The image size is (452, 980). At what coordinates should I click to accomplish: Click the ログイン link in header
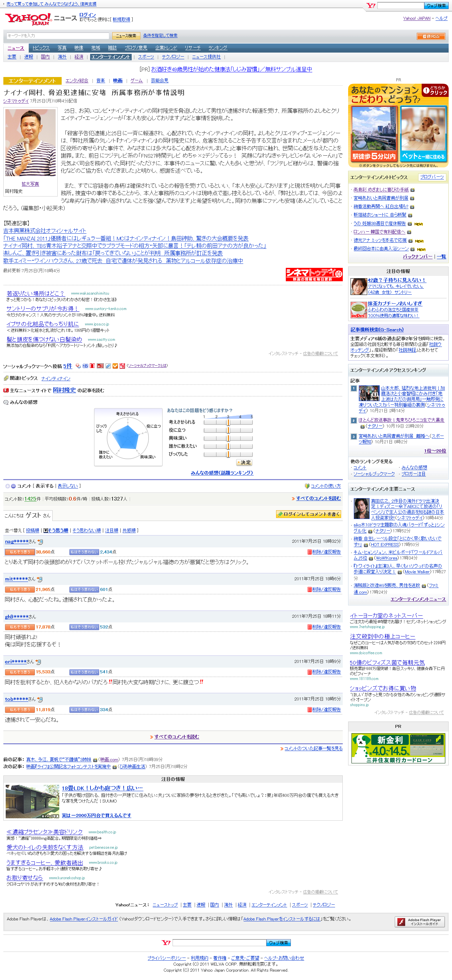[87, 15]
